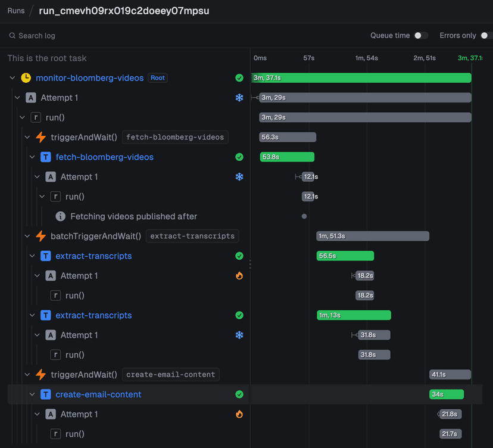493x448 pixels.
Task: Click the green checkmark on extract-transcripts row with 56.5s
Action: (x=239, y=256)
